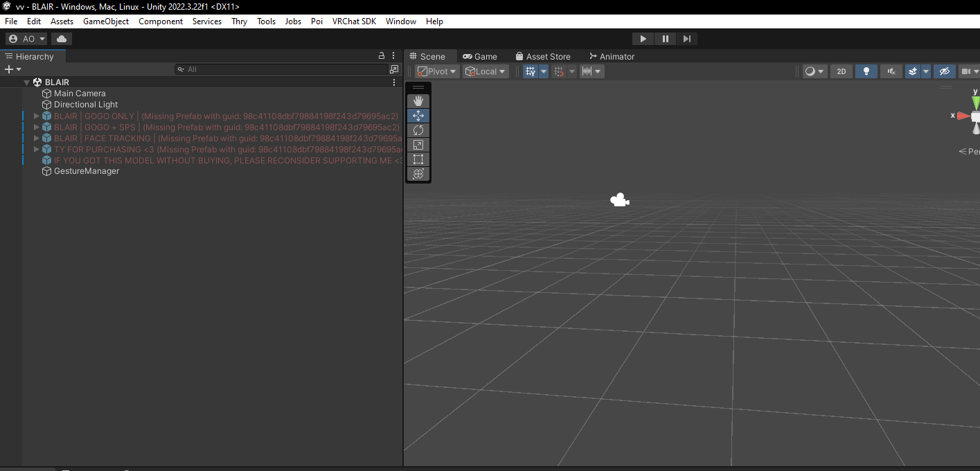Click the Play button
Viewport: 980px width, 471px height.
(643, 39)
